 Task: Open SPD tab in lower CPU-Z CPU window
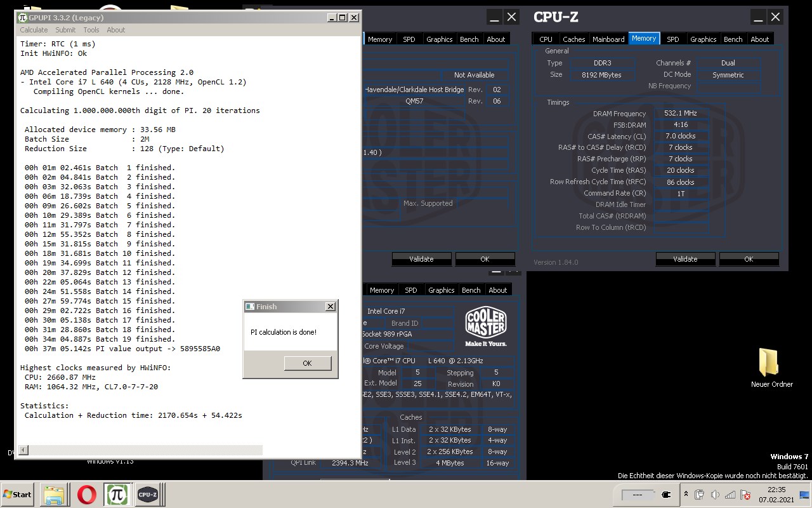pos(411,290)
